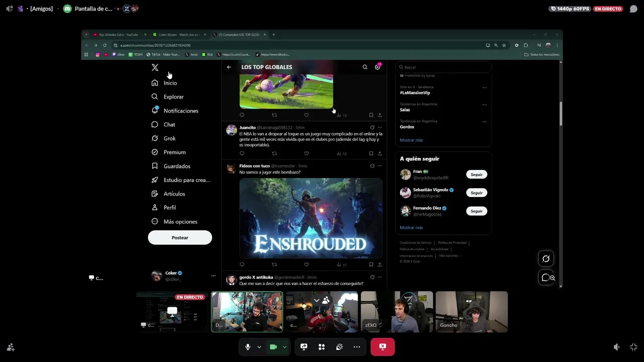Open microphone options arrow
The width and height of the screenshot is (644, 362).
click(259, 347)
